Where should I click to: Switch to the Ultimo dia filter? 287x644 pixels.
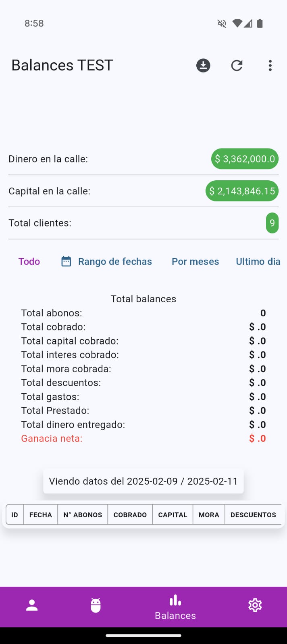[258, 262]
